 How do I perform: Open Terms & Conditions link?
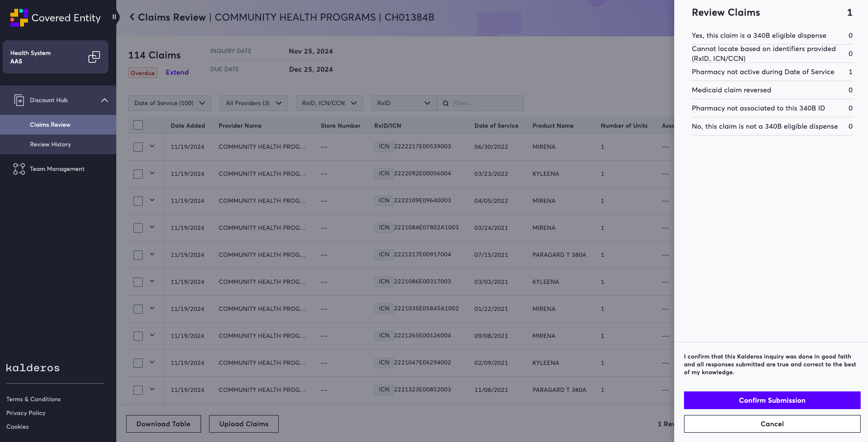pyautogui.click(x=33, y=399)
